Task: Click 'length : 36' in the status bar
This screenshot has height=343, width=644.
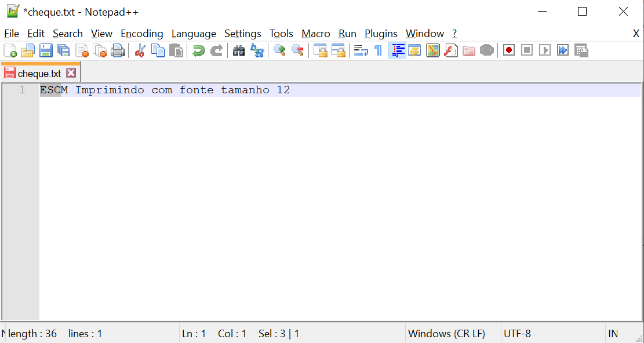Action: point(32,334)
